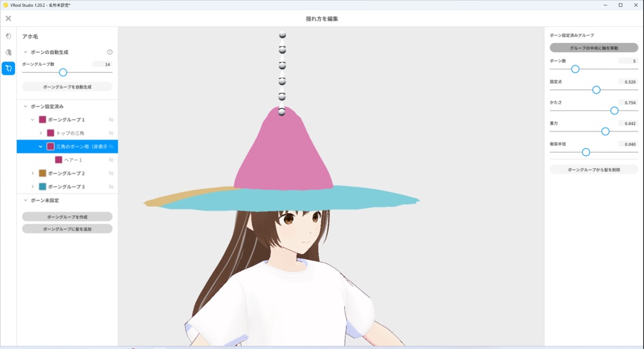Click the ボーングループ 3 teal color swatch
The image size is (644, 349).
[43, 186]
